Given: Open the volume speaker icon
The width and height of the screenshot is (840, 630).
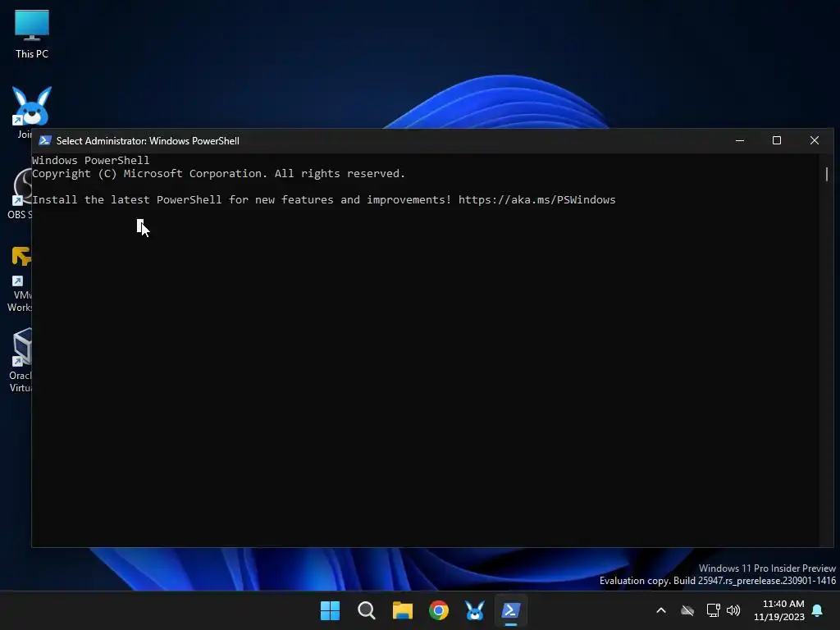Looking at the screenshot, I should click(x=733, y=610).
